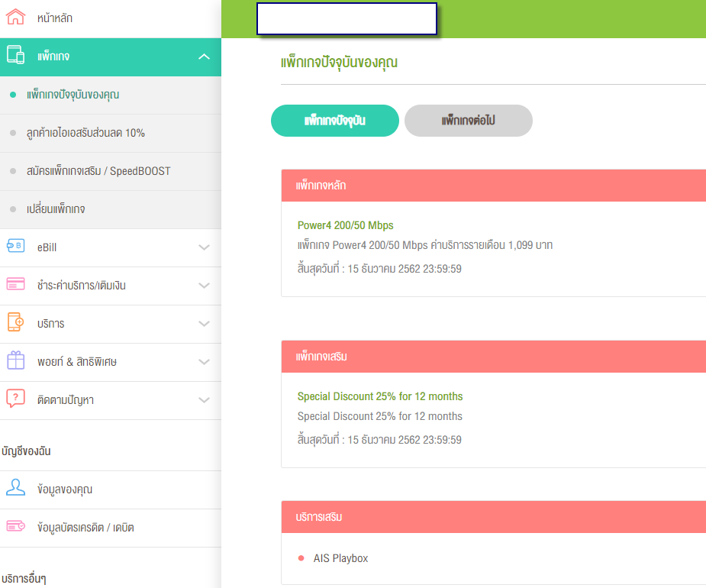Open พอยท์ & สิทธิพิเศษ menu label
The width and height of the screenshot is (706, 588).
77,362
